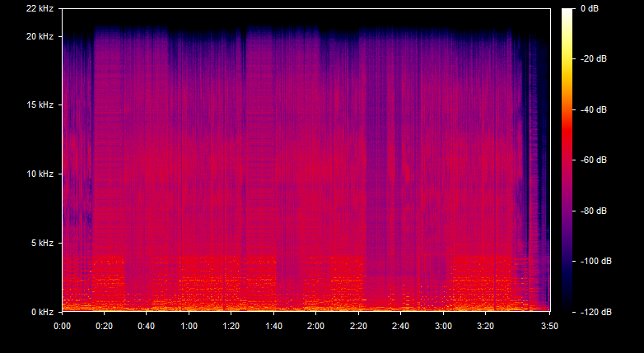This screenshot has width=644, height=353.
Task: Click the 10 kHz frequency axis label
Action: (40, 174)
